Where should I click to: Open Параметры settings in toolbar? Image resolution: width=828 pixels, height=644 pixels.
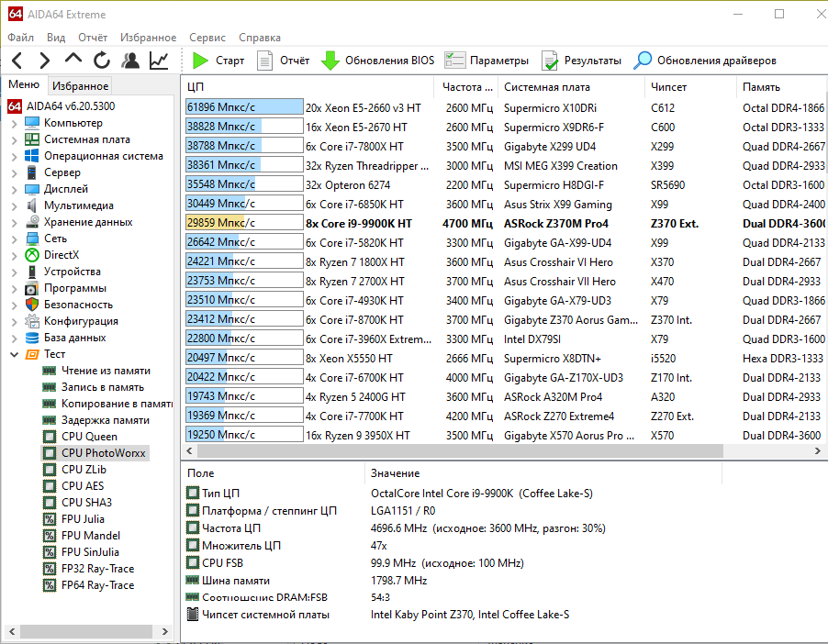[487, 61]
